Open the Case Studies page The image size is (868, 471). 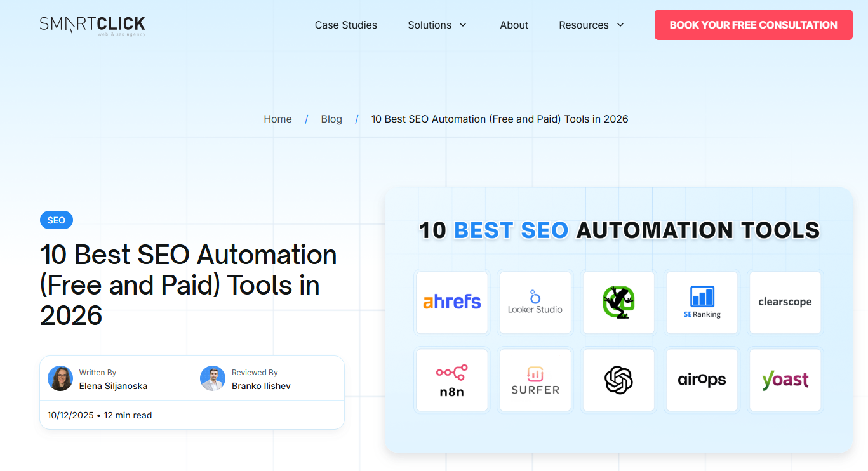point(346,25)
